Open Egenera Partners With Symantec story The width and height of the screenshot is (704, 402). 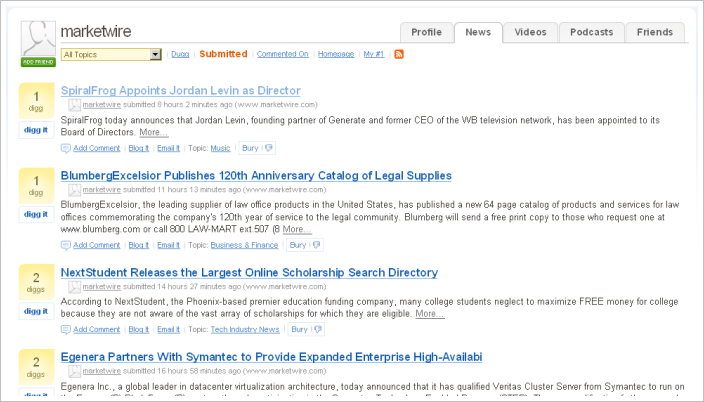pos(271,357)
